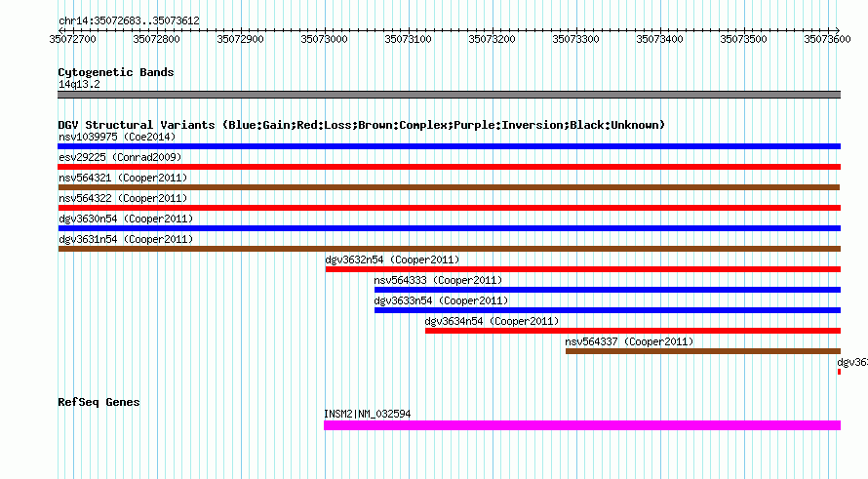868x479 pixels.
Task: Click ruler position 35073400
Action: (659, 39)
